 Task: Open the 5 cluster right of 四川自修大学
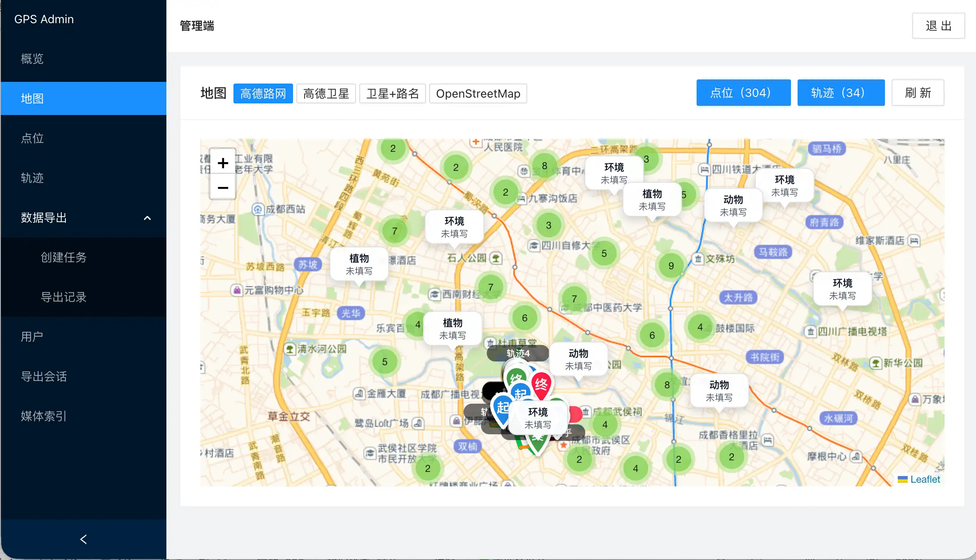(x=604, y=253)
